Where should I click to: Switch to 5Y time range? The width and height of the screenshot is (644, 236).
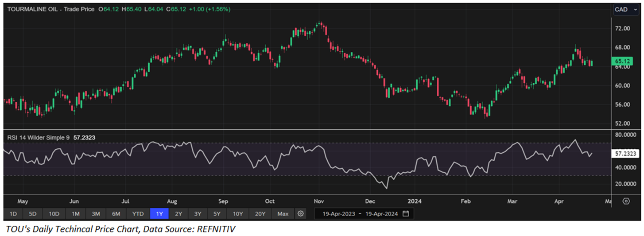[x=217, y=214]
